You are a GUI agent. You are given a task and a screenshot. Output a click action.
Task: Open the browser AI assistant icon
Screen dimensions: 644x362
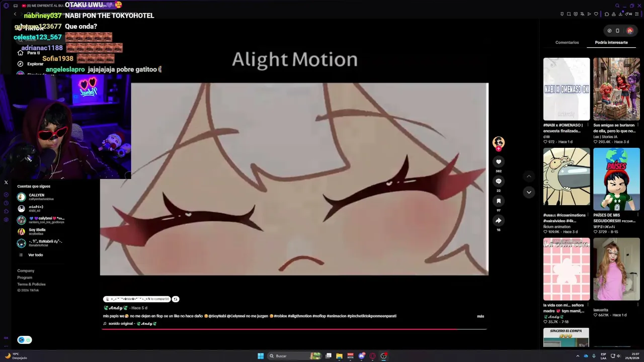coord(627,14)
